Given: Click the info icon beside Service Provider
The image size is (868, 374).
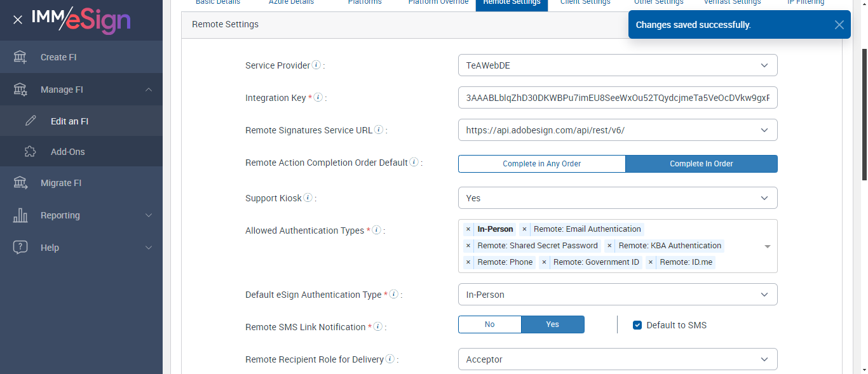Looking at the screenshot, I should [316, 65].
